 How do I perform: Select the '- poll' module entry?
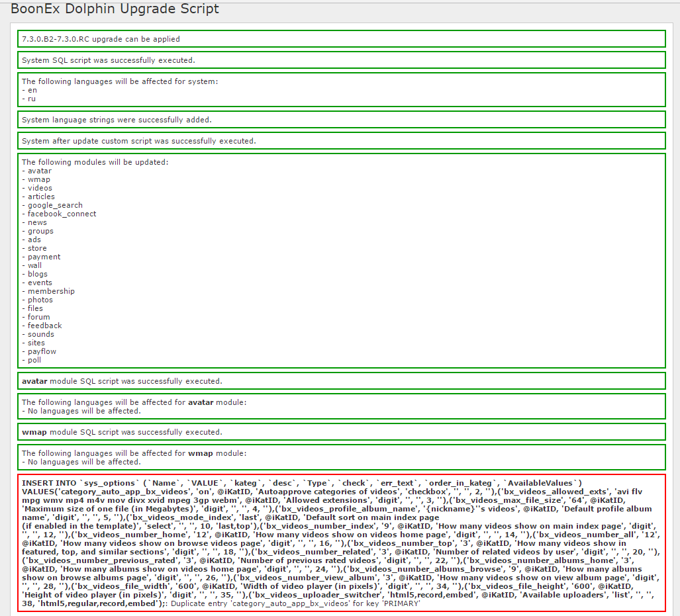tap(31, 360)
